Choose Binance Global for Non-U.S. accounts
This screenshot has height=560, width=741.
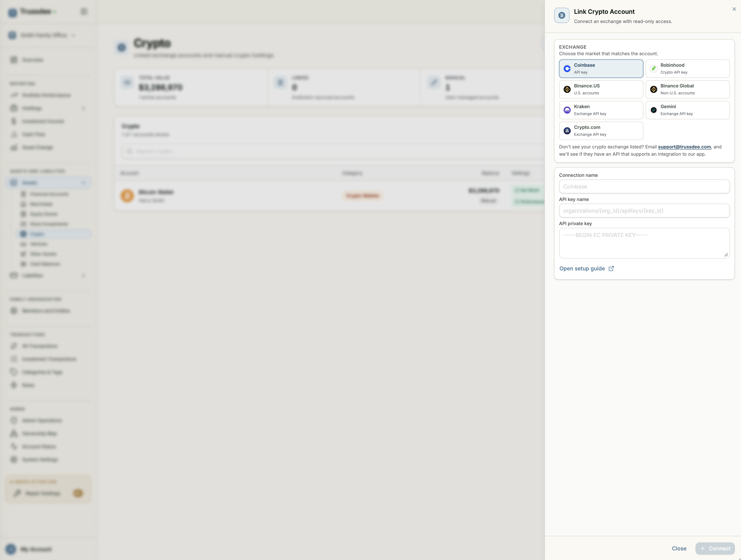687,89
